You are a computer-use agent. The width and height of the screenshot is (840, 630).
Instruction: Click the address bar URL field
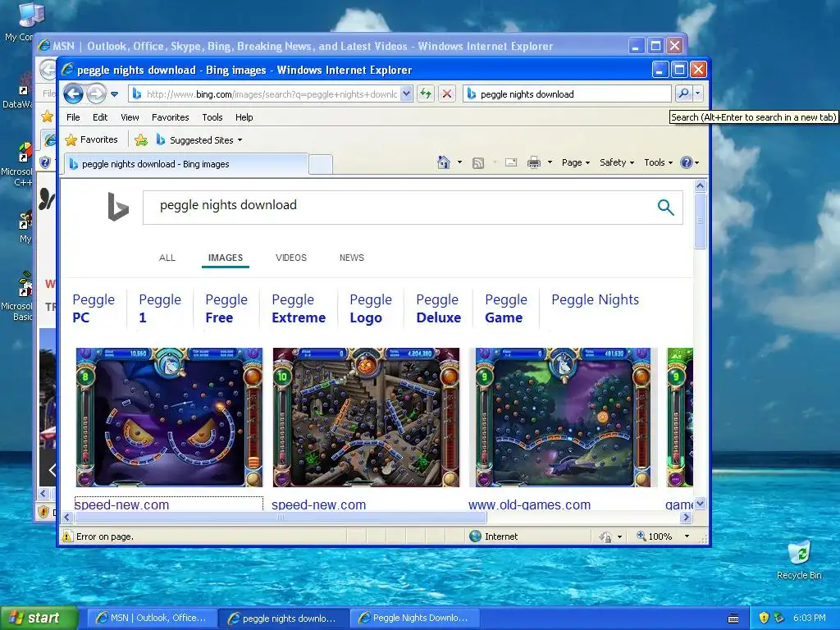(265, 94)
